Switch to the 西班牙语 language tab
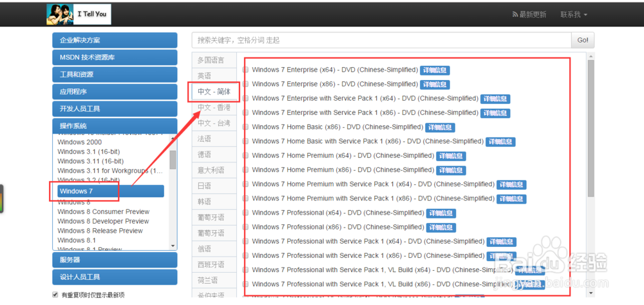The image size is (644, 305). [214, 264]
